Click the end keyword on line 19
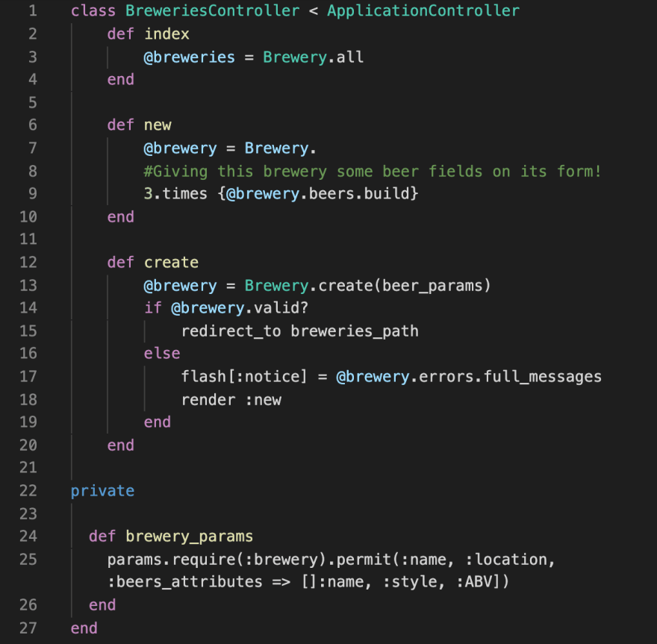657x644 pixels. click(158, 422)
